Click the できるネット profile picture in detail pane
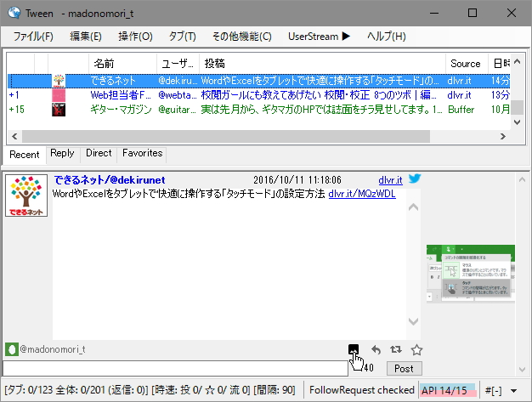Viewport: 532px width, 402px height. [x=26, y=195]
